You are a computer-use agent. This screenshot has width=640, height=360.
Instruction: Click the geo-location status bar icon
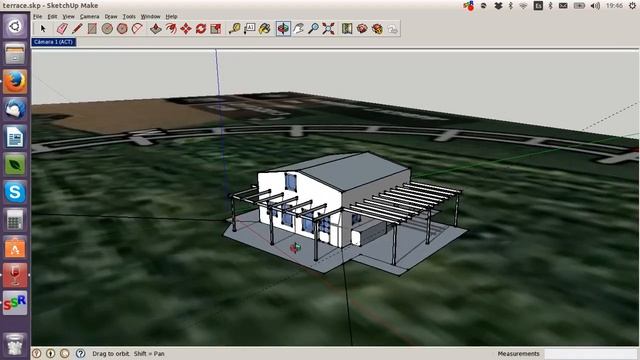(x=37, y=353)
